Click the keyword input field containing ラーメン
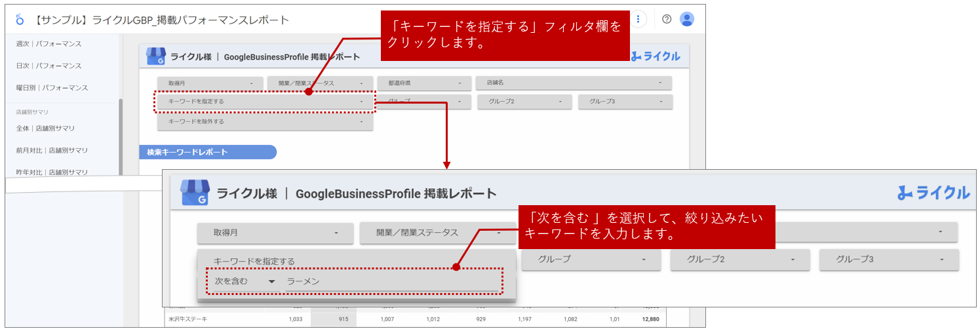This screenshot has width=980, height=333. (x=391, y=281)
